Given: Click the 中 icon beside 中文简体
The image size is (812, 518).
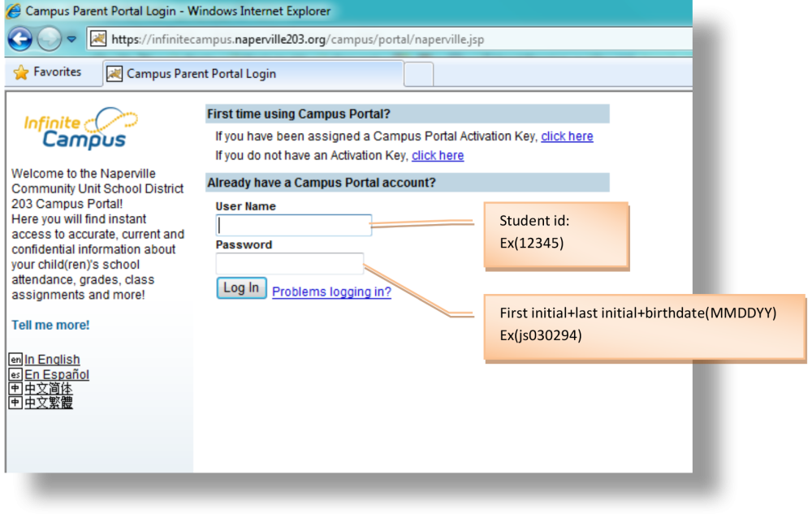Looking at the screenshot, I should (15, 388).
